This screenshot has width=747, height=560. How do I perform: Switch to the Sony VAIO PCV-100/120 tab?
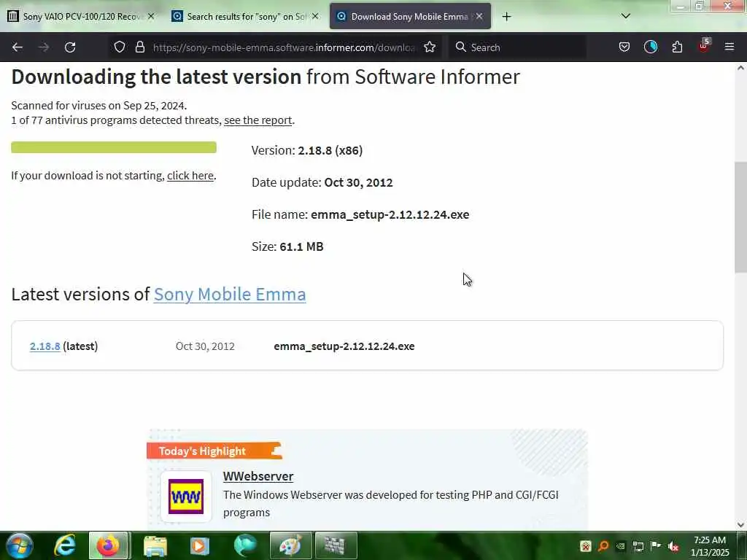pos(80,16)
